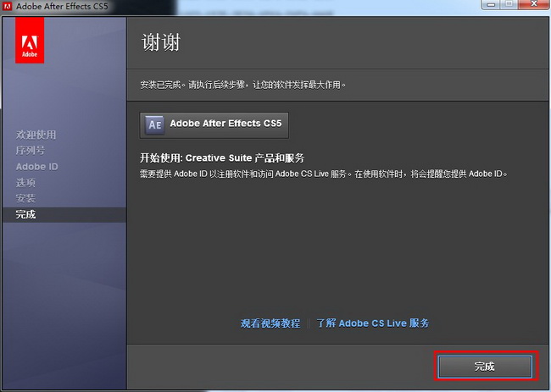This screenshot has width=551, height=392.
Task: Select the Adobe ID step in the sidebar
Action: (x=37, y=167)
